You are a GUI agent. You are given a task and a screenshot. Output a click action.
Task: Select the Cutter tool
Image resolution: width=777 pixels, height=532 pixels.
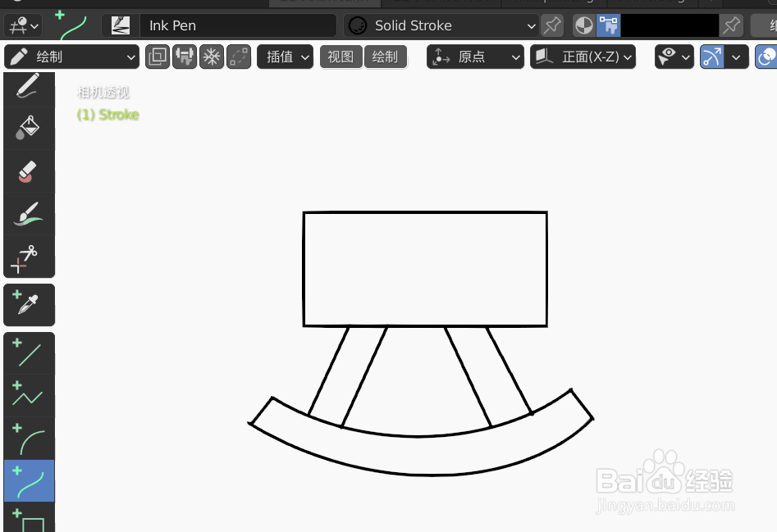tap(29, 256)
